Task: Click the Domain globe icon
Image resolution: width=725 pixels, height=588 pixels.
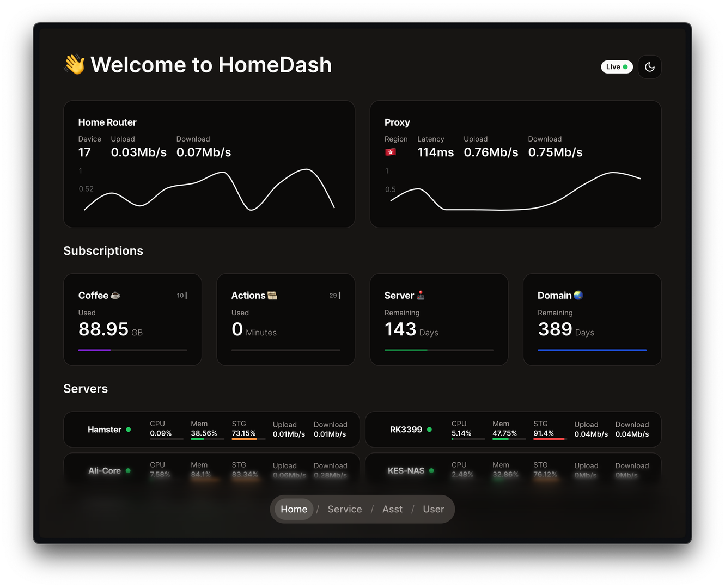Action: [578, 295]
